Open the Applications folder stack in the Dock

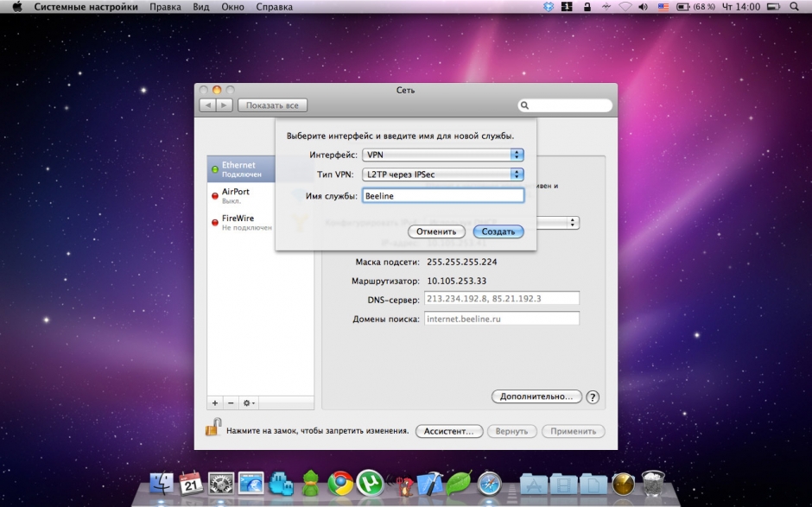(533, 484)
